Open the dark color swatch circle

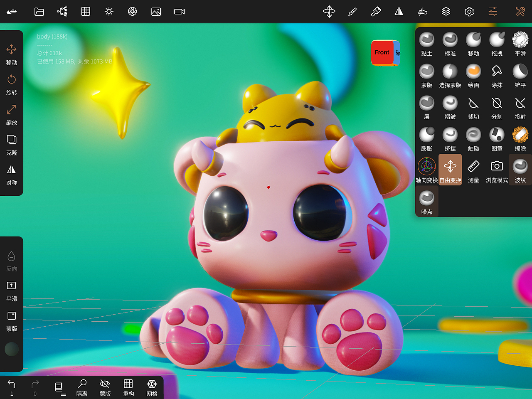coord(12,349)
